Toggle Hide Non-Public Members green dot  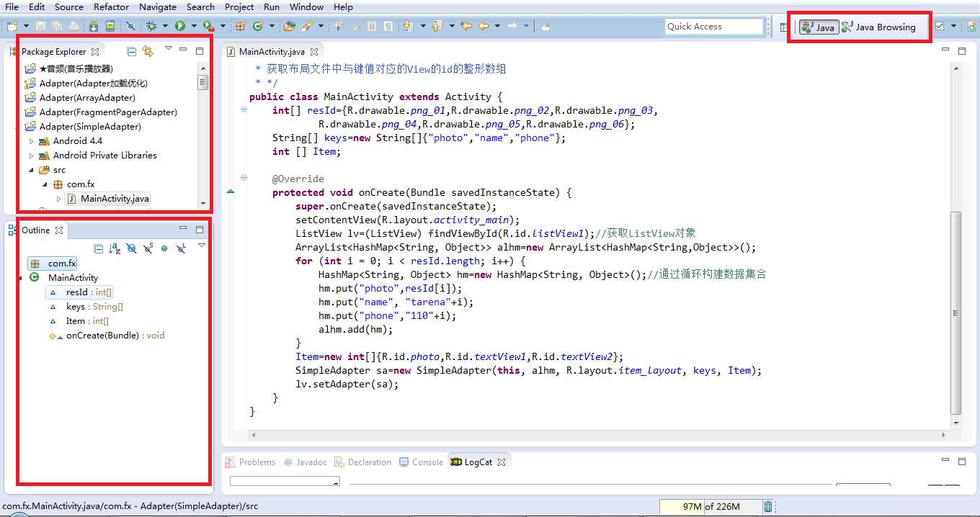click(x=164, y=248)
